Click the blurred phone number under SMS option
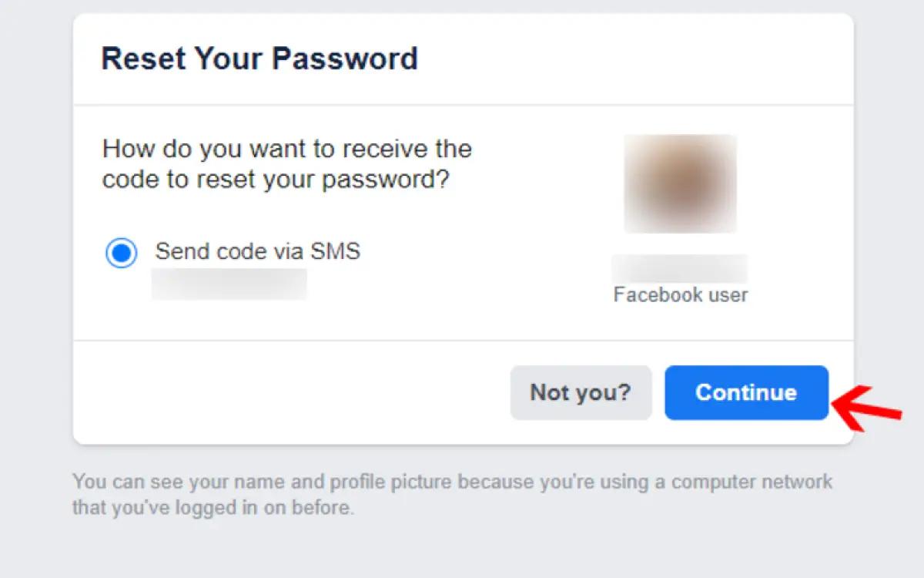924x578 pixels. (229, 284)
